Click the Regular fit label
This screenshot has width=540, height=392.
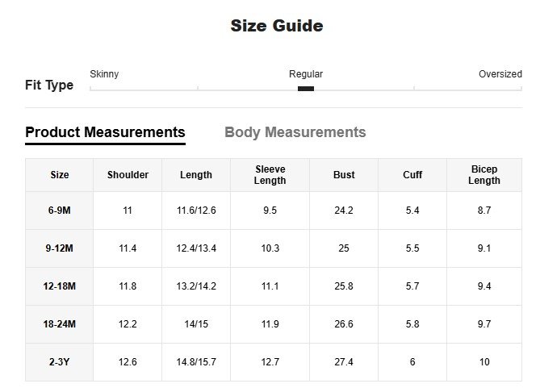click(x=306, y=74)
